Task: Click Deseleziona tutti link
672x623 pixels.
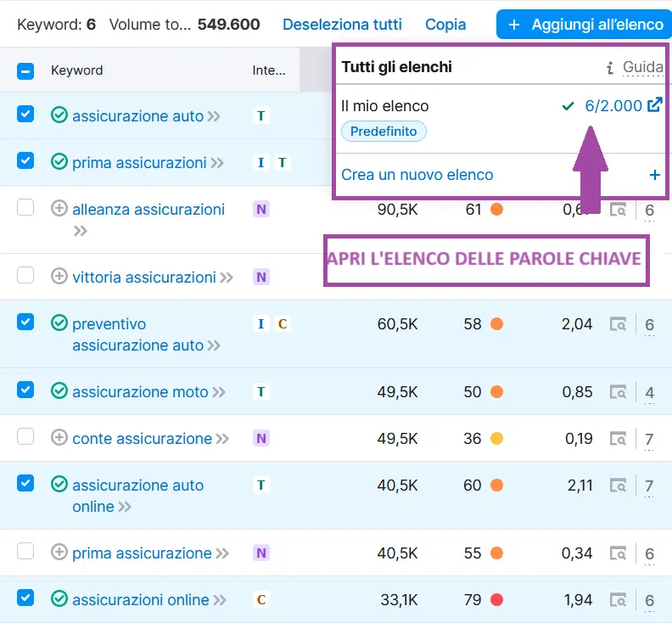Action: tap(342, 25)
